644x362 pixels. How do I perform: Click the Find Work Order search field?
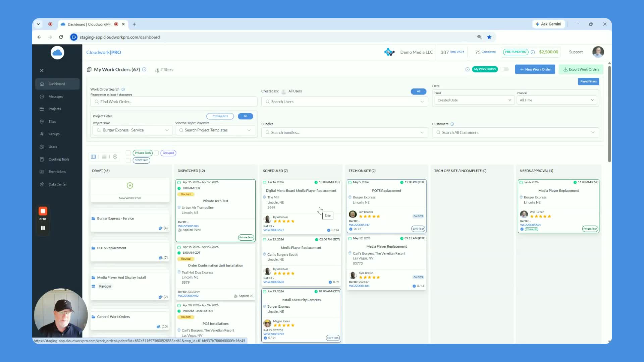tap(174, 102)
